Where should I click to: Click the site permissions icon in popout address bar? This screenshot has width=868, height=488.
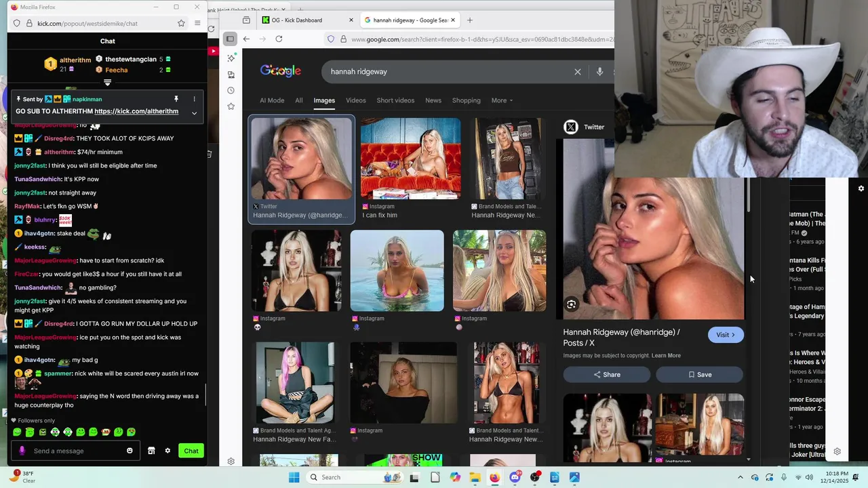point(28,23)
